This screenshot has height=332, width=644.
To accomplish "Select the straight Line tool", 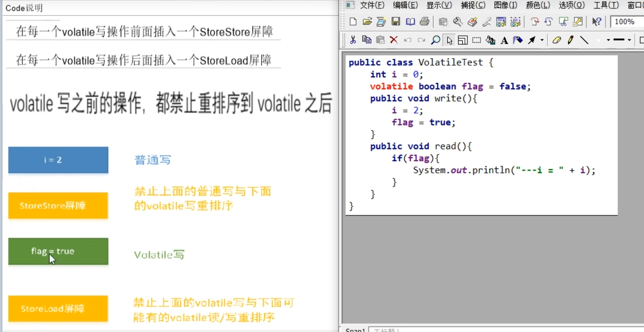I will click(584, 40).
